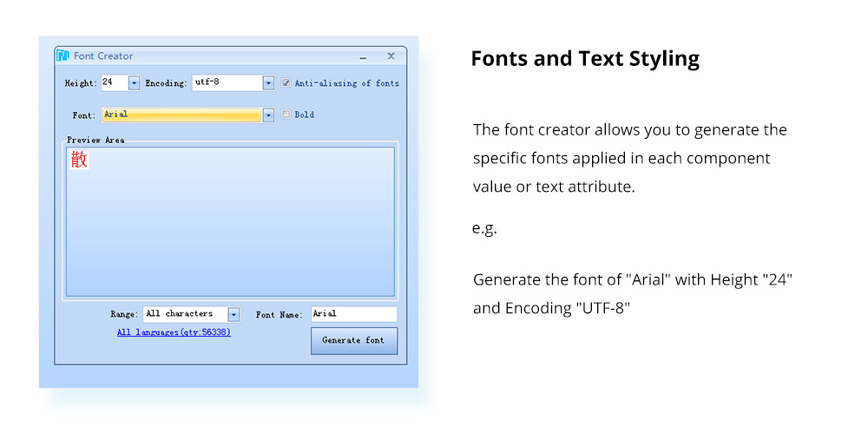This screenshot has width=868, height=433.
Task: Click the Encoding field showing utf-8
Action: tap(227, 82)
